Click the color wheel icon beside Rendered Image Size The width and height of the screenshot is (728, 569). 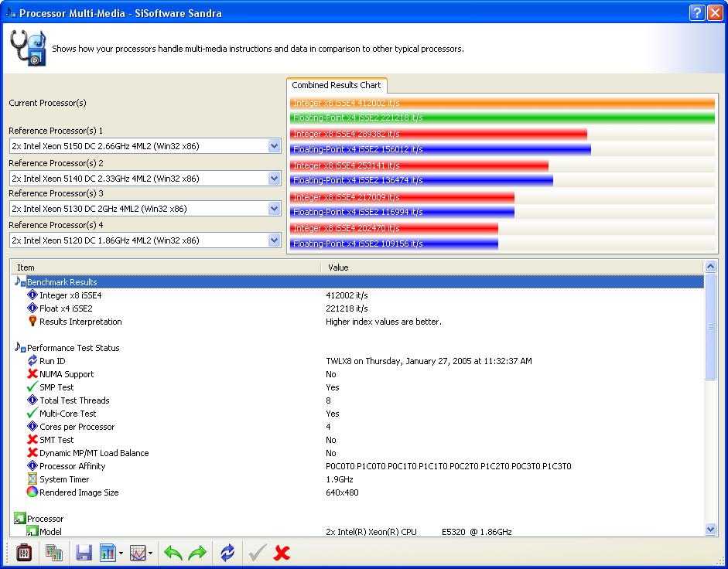click(x=32, y=492)
